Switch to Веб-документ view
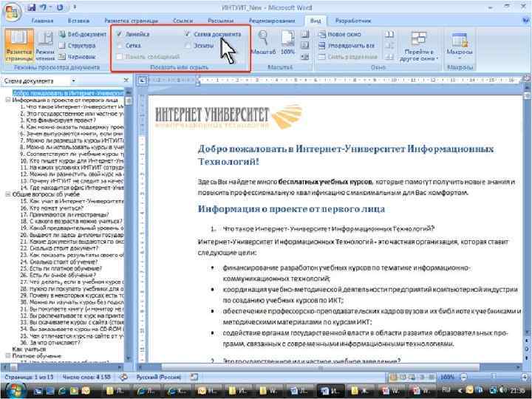 click(83, 34)
